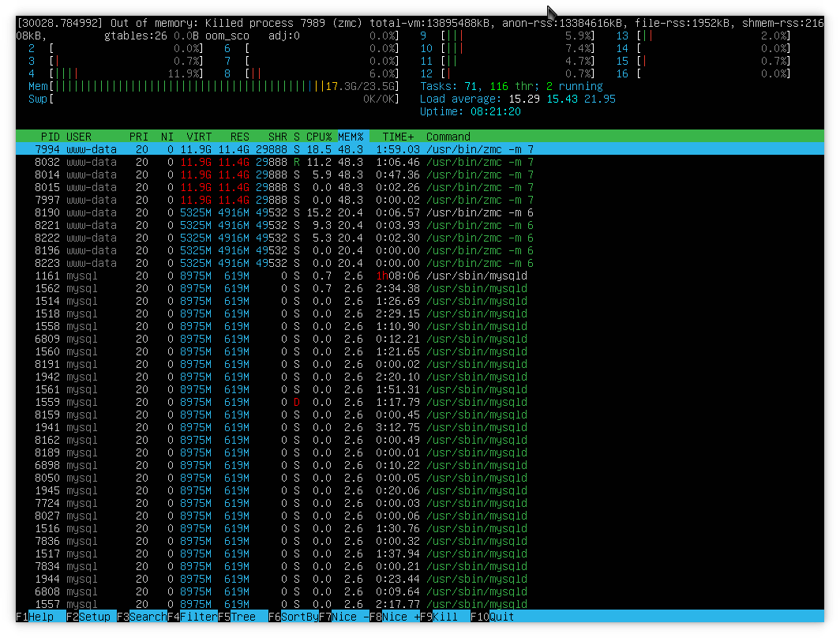Sort by Command column header

pos(448,137)
